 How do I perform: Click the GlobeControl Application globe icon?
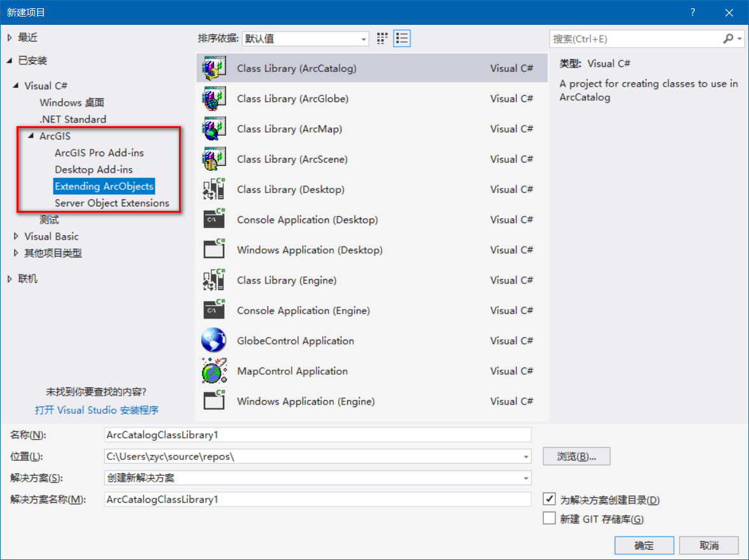(x=213, y=340)
